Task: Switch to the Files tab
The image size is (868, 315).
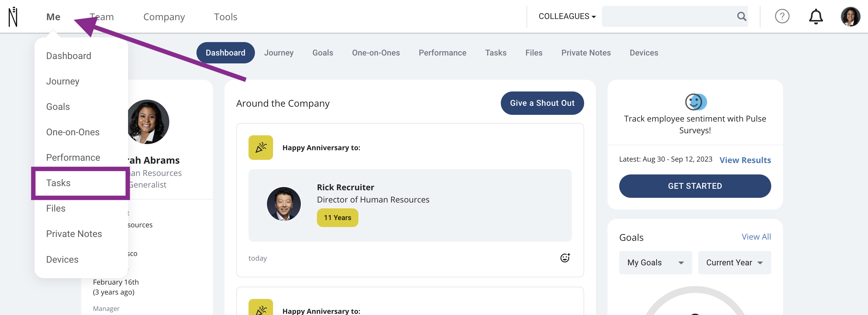Action: (534, 53)
